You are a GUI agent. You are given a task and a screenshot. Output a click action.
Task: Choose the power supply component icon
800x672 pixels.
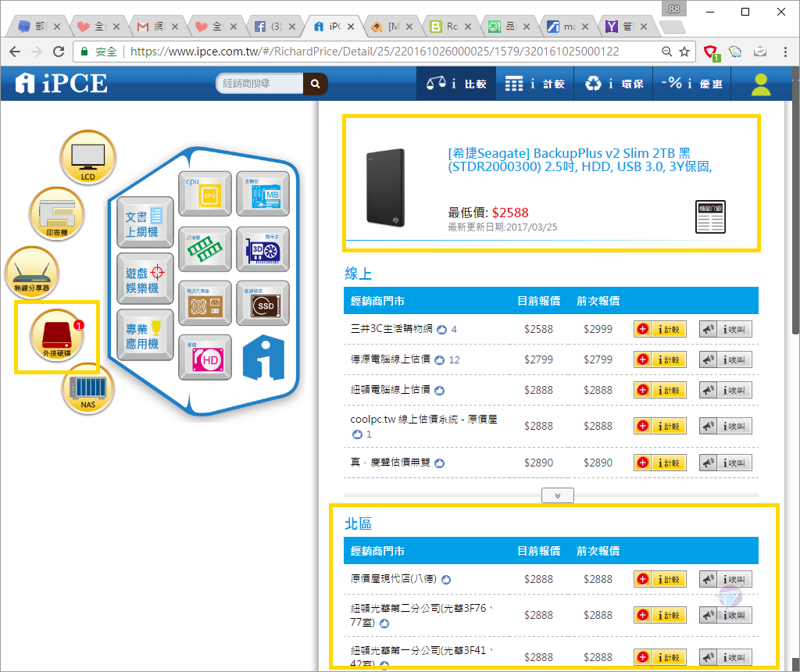click(205, 303)
